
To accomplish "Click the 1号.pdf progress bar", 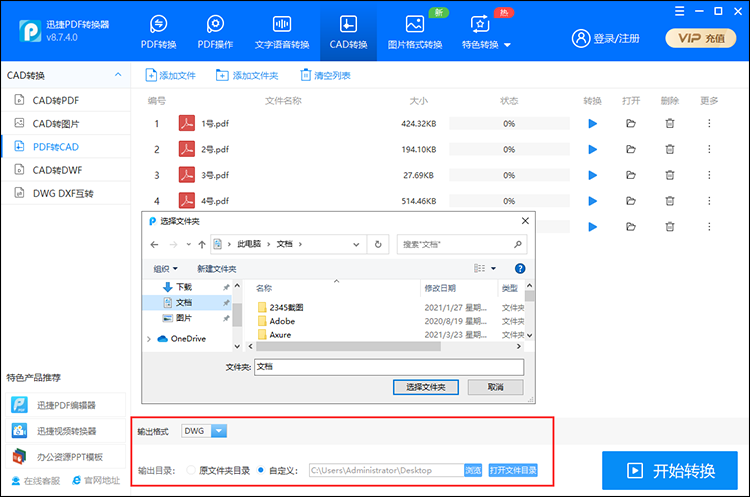I will point(509,123).
